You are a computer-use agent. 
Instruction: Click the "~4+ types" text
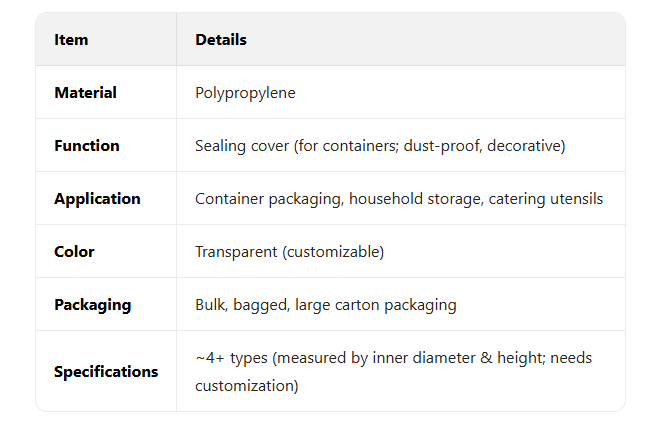pyautogui.click(x=232, y=358)
